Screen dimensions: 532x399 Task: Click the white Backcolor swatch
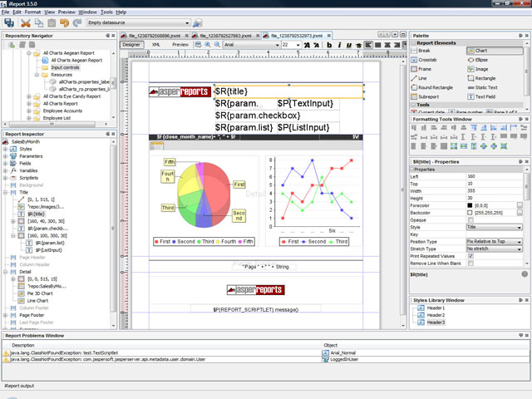(470, 213)
